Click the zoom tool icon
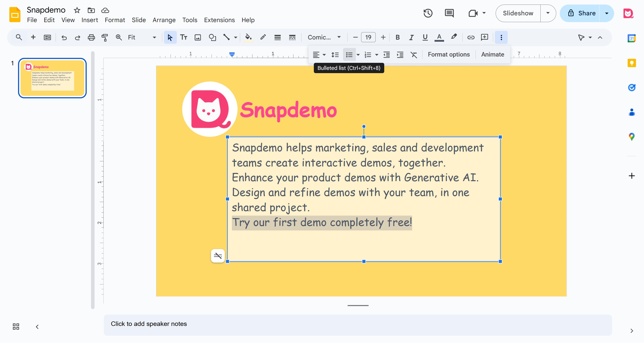Screen dimensions: 644x343 click(119, 37)
